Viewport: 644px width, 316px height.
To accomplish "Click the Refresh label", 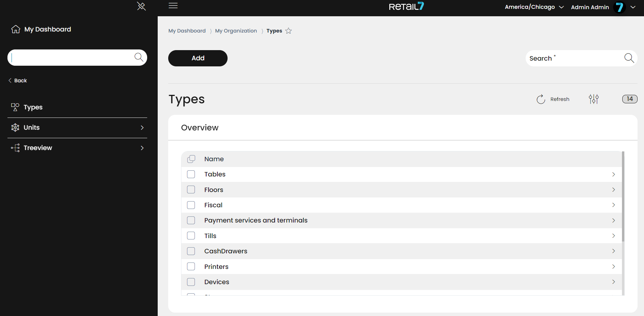I will click(560, 99).
